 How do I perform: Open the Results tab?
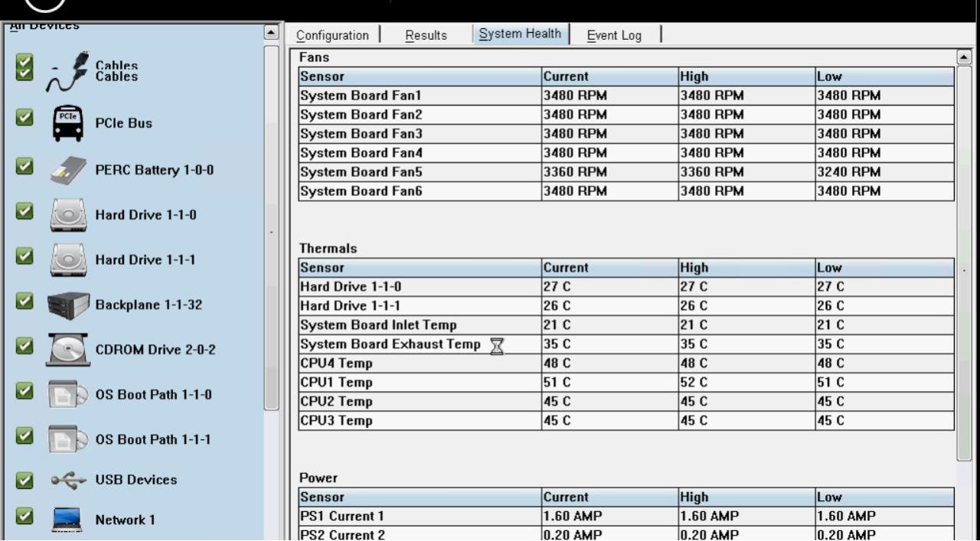click(x=426, y=35)
